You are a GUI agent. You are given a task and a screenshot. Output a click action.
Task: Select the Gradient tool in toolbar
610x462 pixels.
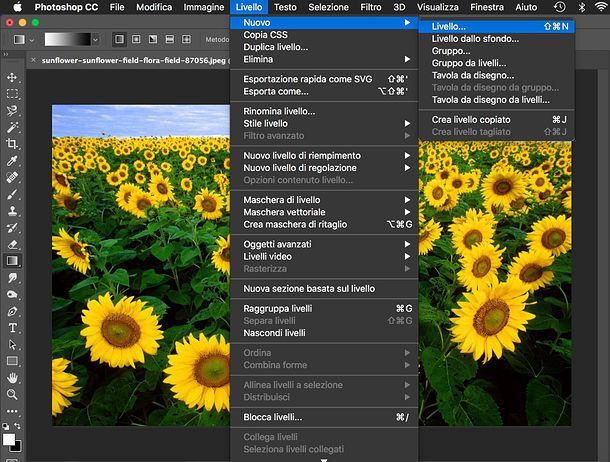(12, 261)
